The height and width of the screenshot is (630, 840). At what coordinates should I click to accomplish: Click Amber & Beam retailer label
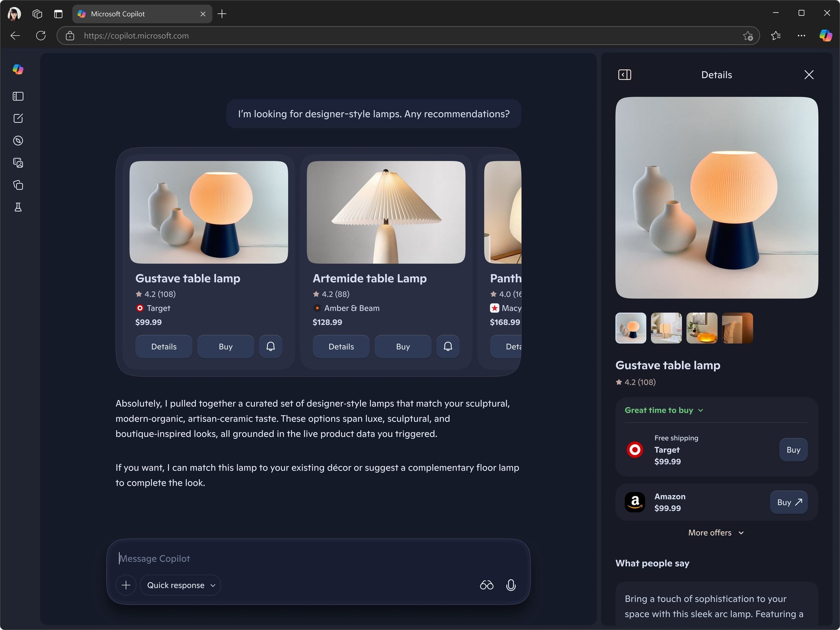pyautogui.click(x=352, y=308)
